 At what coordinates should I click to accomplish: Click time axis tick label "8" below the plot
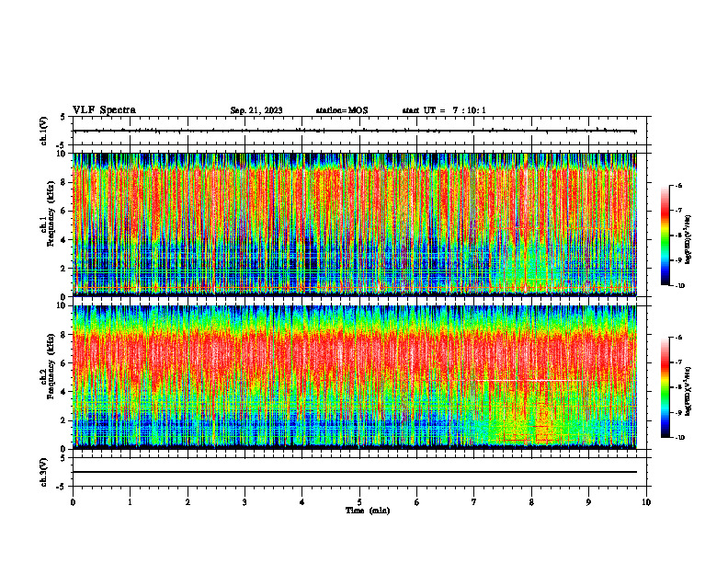(x=531, y=502)
